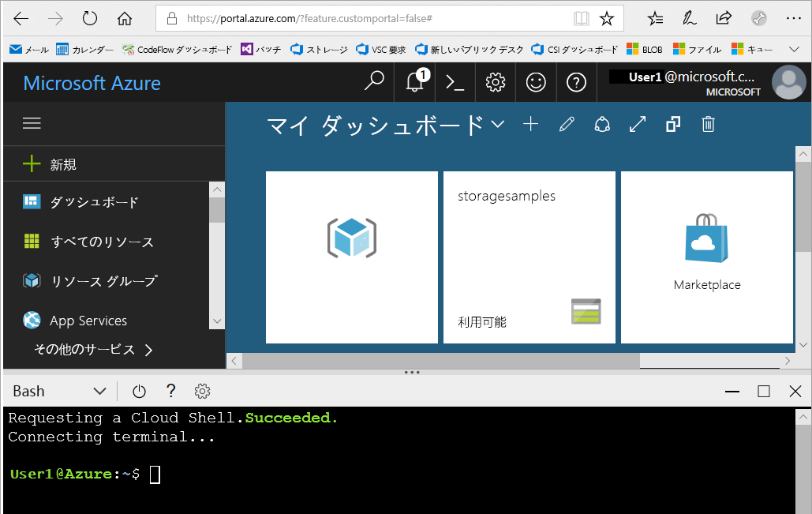This screenshot has height=514, width=812.
Task: Open the Azure portal settings gear
Action: [496, 82]
